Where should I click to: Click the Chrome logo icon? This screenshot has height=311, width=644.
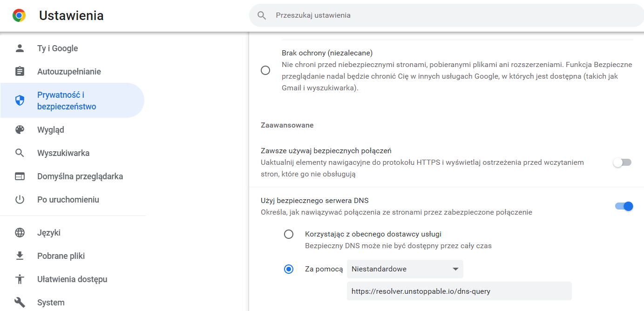click(x=19, y=16)
